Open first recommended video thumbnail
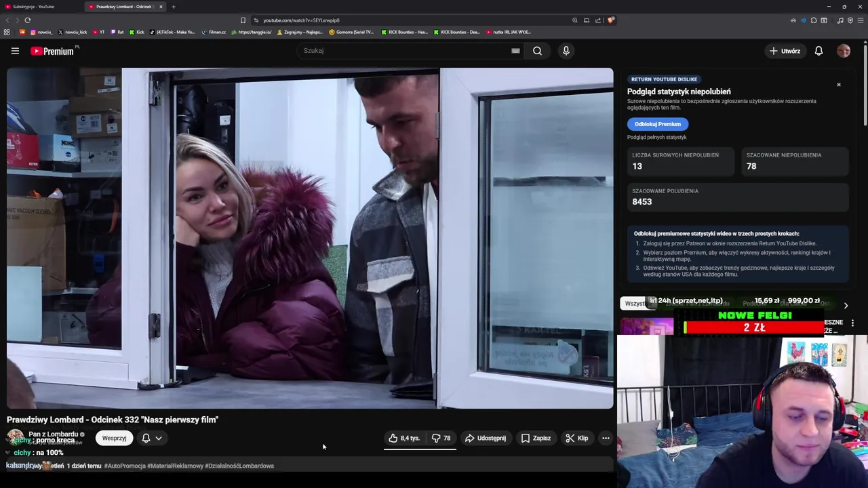 pos(648,325)
